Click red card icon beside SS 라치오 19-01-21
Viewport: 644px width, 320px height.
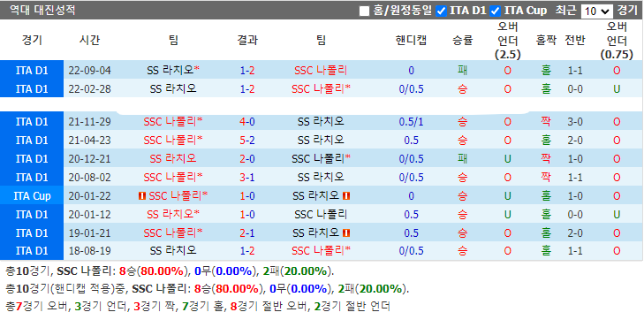[x=345, y=233]
